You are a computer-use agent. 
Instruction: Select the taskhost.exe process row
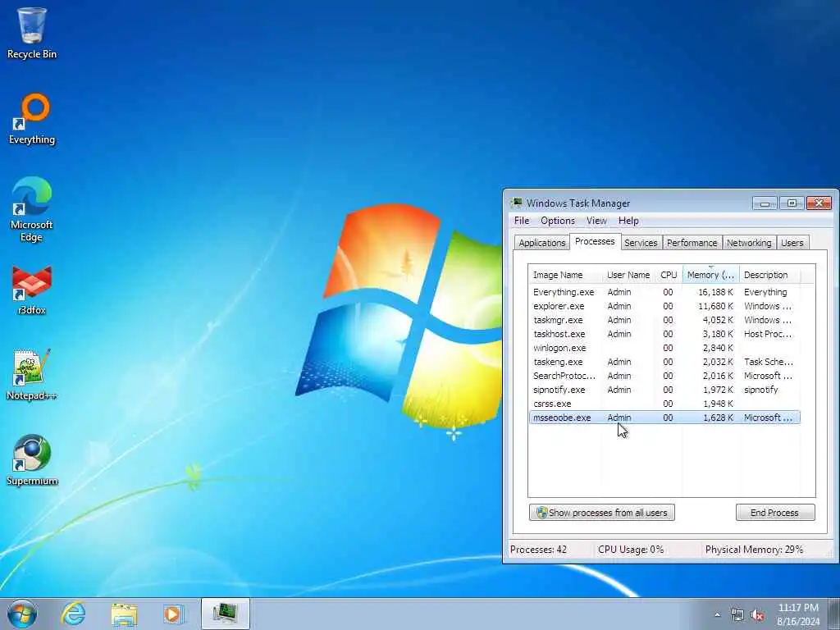(664, 334)
